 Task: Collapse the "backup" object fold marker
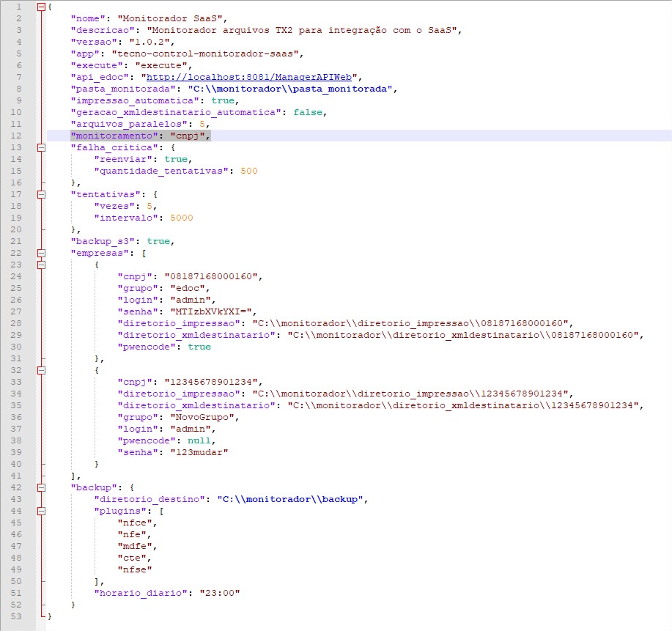point(41,487)
